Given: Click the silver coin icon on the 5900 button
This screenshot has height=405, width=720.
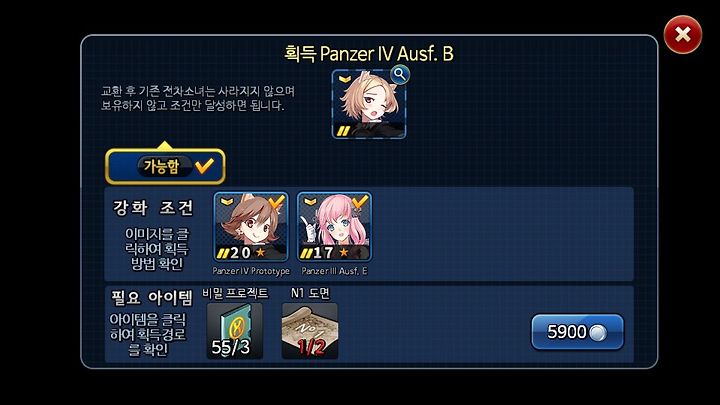Looking at the screenshot, I should (x=597, y=333).
